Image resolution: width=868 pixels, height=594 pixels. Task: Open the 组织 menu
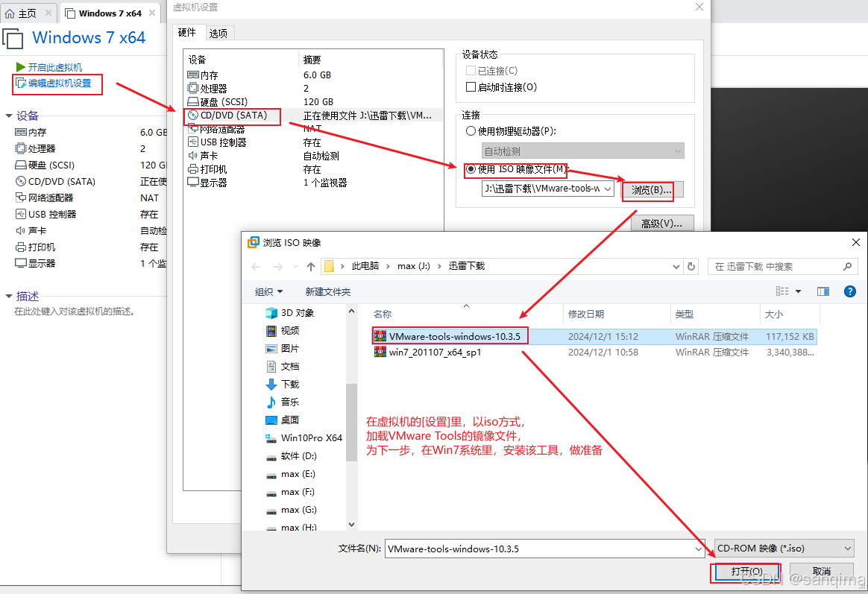coord(268,291)
